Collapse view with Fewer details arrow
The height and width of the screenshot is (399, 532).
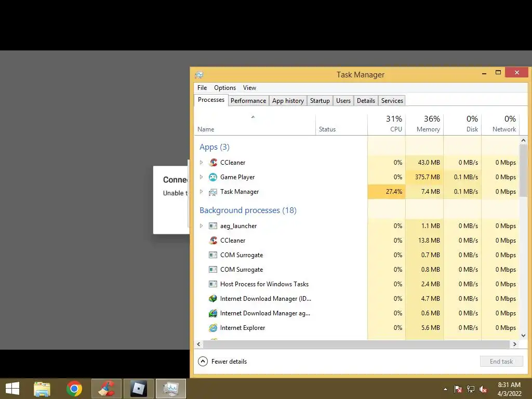point(203,362)
